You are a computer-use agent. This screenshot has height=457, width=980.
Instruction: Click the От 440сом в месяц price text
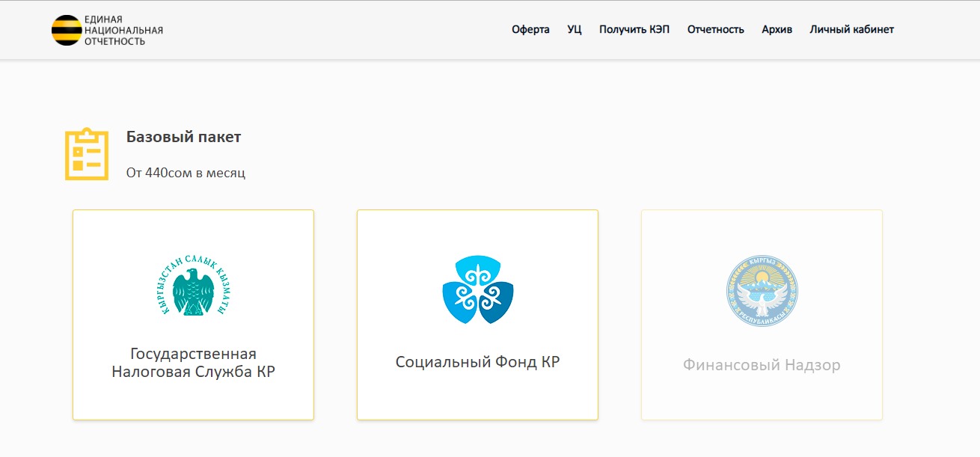(186, 173)
